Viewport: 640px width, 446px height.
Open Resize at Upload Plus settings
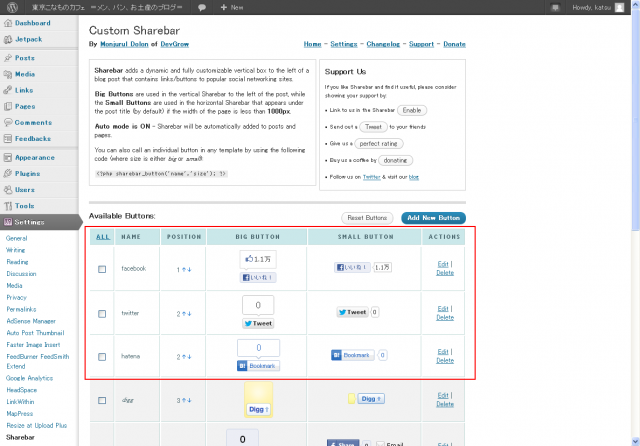click(36, 426)
